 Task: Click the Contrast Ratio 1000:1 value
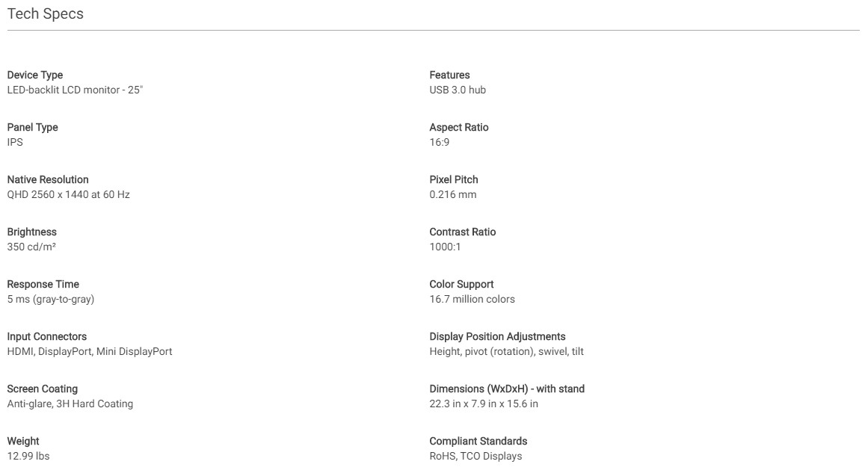click(445, 247)
